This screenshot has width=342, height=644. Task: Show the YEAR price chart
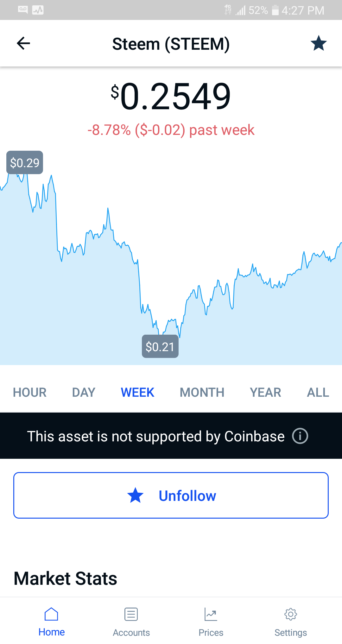pyautogui.click(x=265, y=393)
